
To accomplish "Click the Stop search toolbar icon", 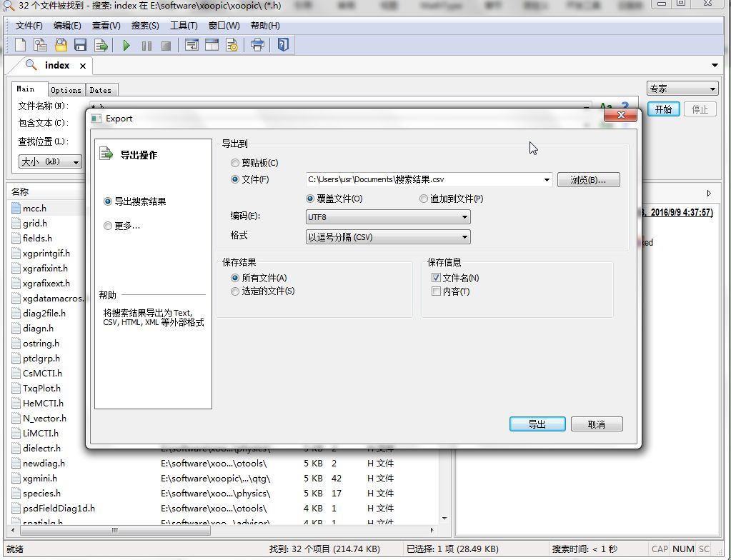I will point(165,44).
